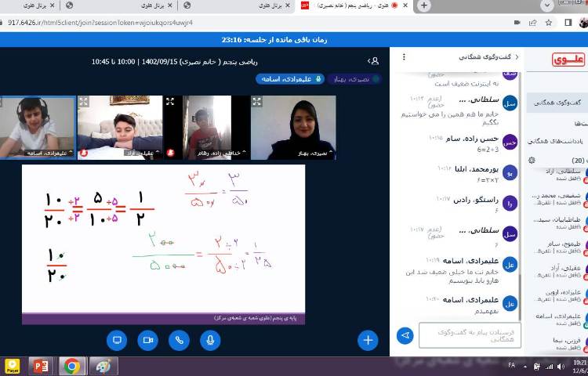The height and width of the screenshot is (376, 588).
Task: Click the share page icon in address bar
Action: (532, 23)
